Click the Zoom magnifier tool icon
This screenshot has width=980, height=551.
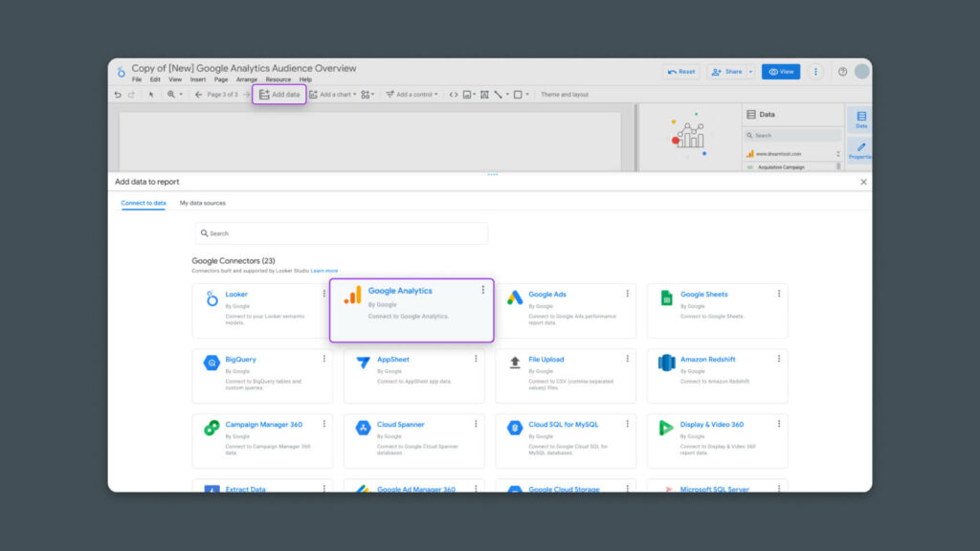pyautogui.click(x=169, y=94)
